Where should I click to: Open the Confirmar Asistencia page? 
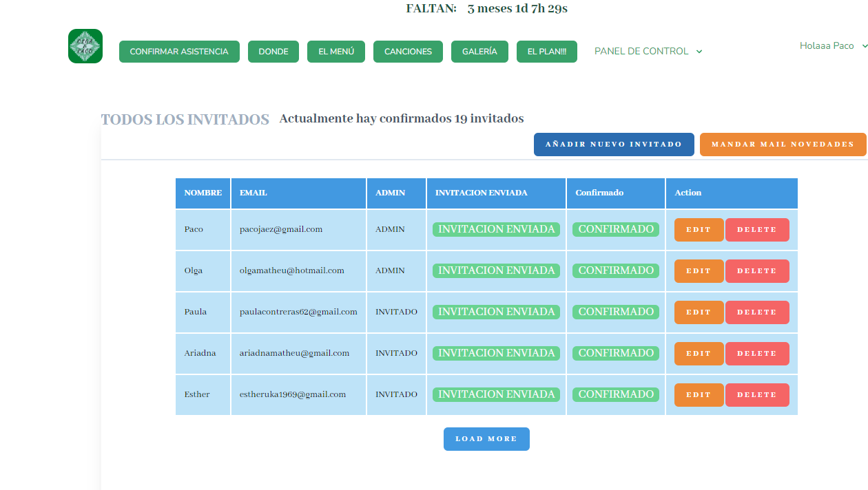point(179,52)
